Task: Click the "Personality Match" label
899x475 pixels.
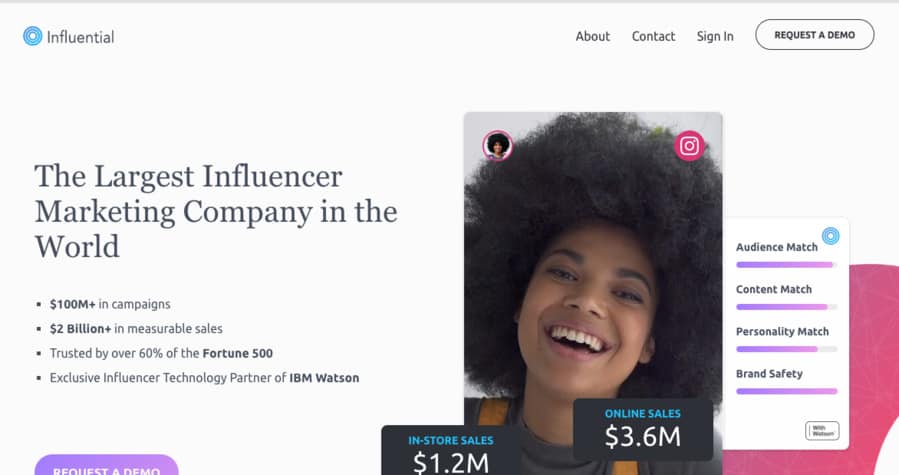Action: coord(782,332)
